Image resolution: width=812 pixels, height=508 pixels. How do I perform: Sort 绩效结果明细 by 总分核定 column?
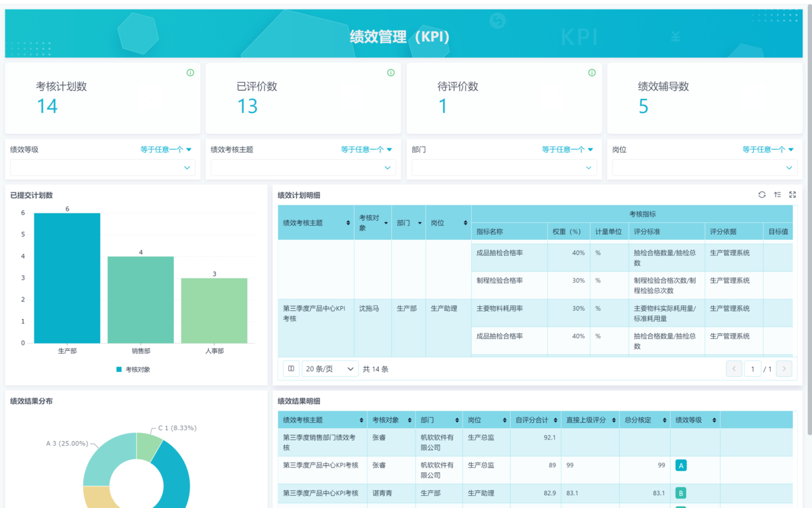click(664, 421)
